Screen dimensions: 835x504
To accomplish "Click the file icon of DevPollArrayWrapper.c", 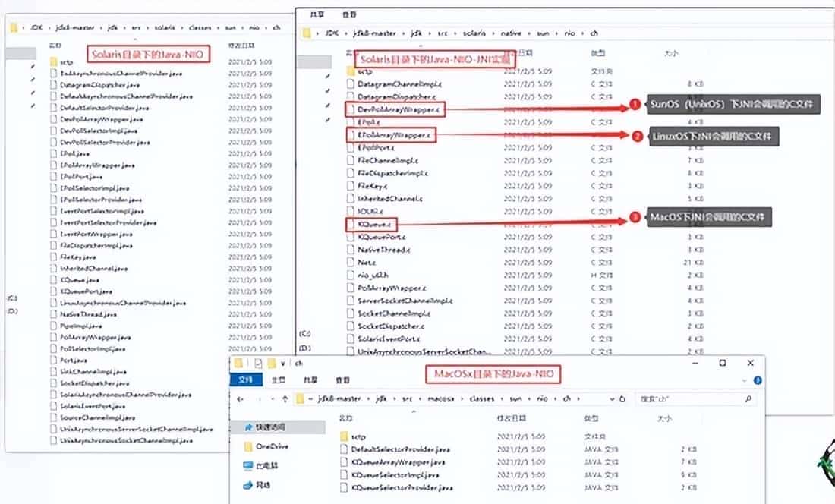I will pos(351,109).
